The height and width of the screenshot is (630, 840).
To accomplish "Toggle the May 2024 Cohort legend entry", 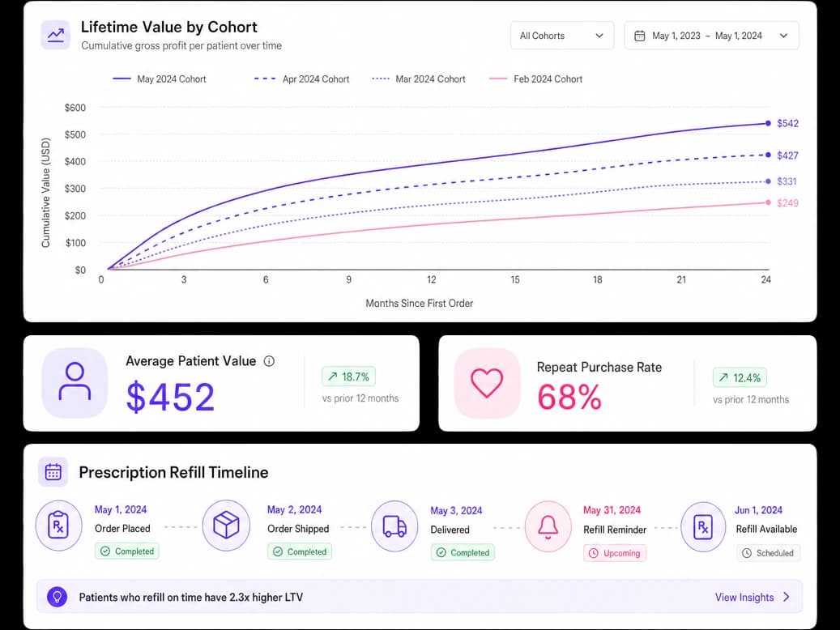I will tap(160, 79).
